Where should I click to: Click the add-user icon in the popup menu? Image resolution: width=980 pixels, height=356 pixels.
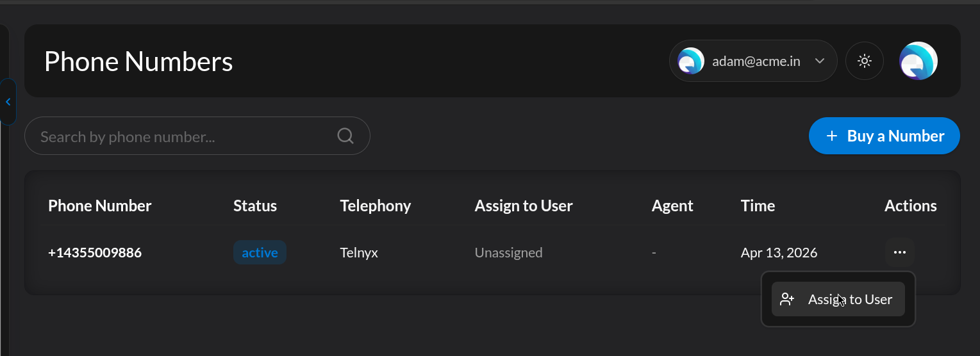pos(787,299)
